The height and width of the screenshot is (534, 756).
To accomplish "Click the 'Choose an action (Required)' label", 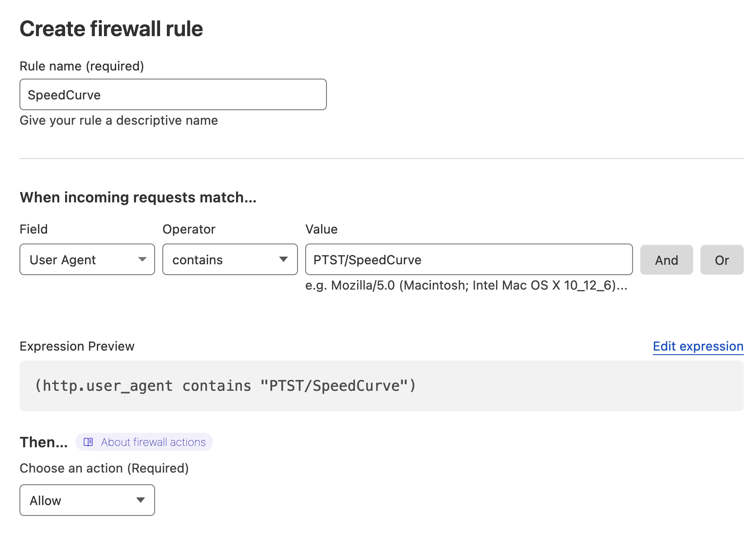I will [x=104, y=468].
